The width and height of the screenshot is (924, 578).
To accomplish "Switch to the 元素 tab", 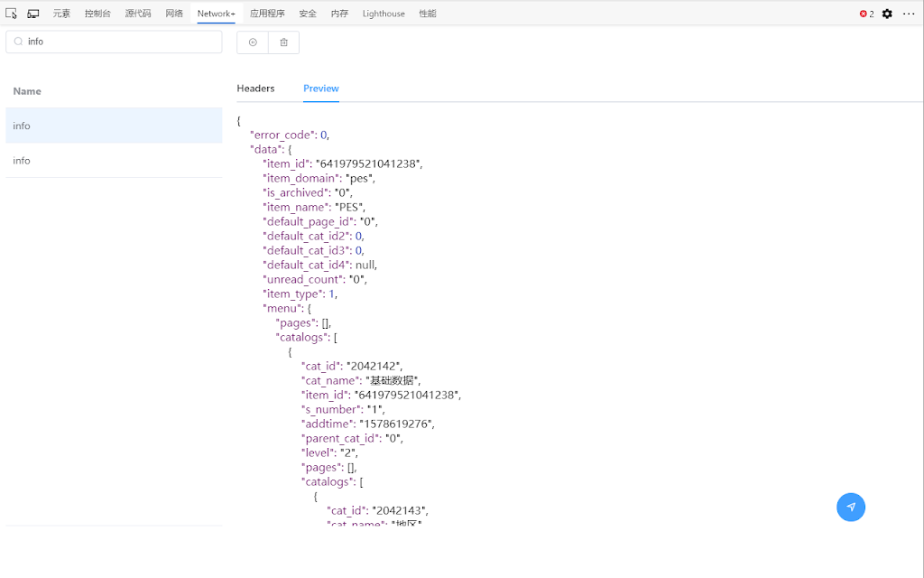I will tap(61, 13).
